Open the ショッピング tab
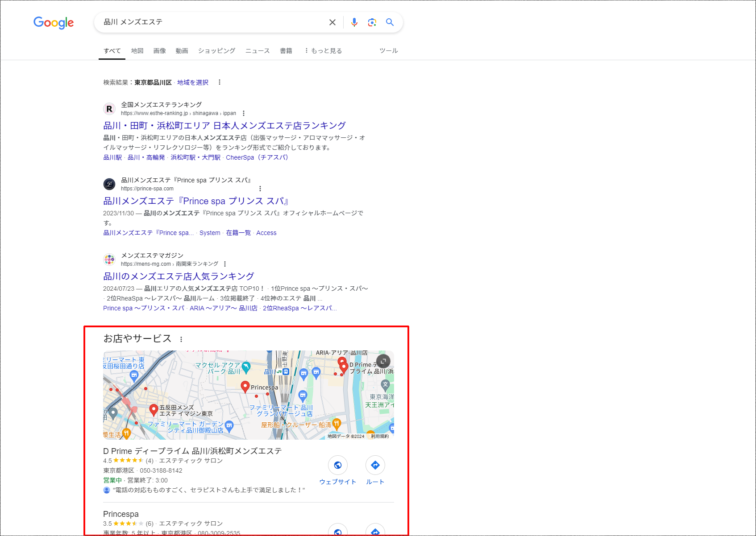The width and height of the screenshot is (756, 536). click(x=217, y=51)
